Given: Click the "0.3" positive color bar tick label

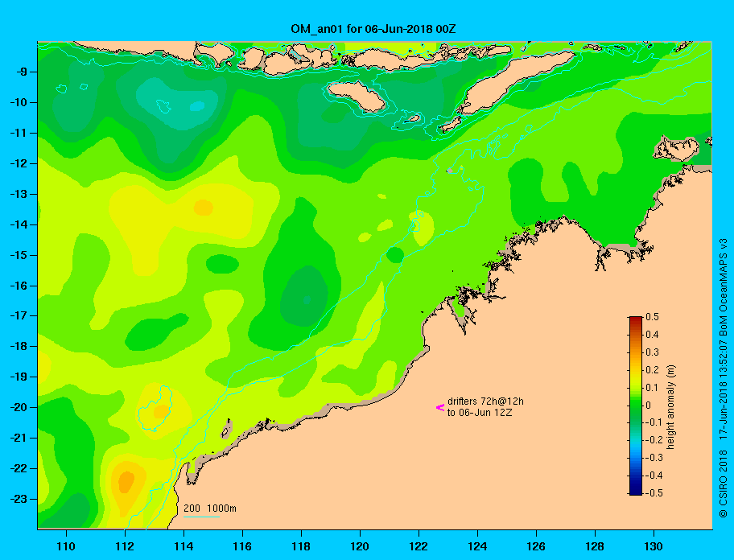Looking at the screenshot, I should [652, 352].
